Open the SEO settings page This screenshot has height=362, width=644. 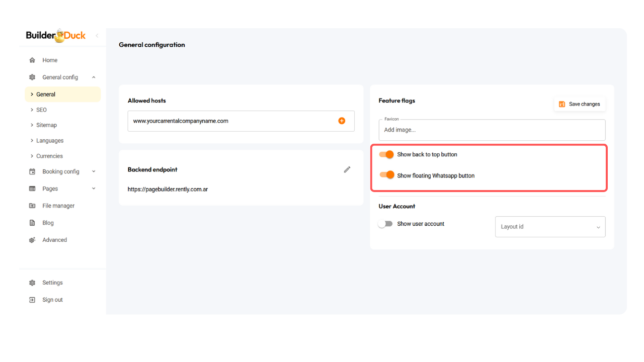pyautogui.click(x=41, y=110)
